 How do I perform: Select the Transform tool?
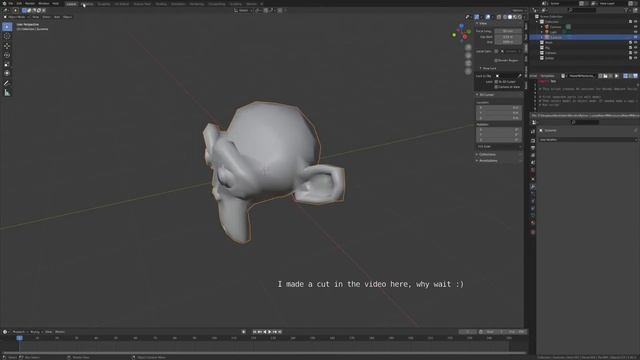click(7, 73)
